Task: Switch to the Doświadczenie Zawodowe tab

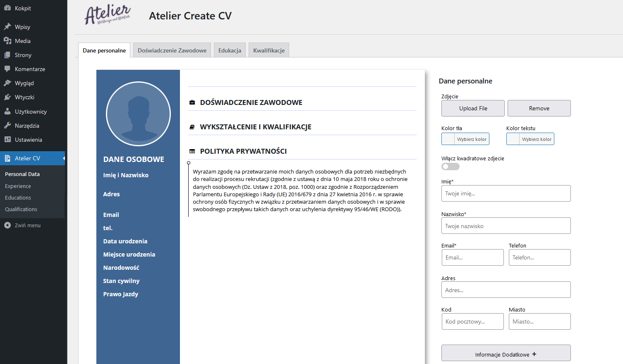Action: click(172, 50)
